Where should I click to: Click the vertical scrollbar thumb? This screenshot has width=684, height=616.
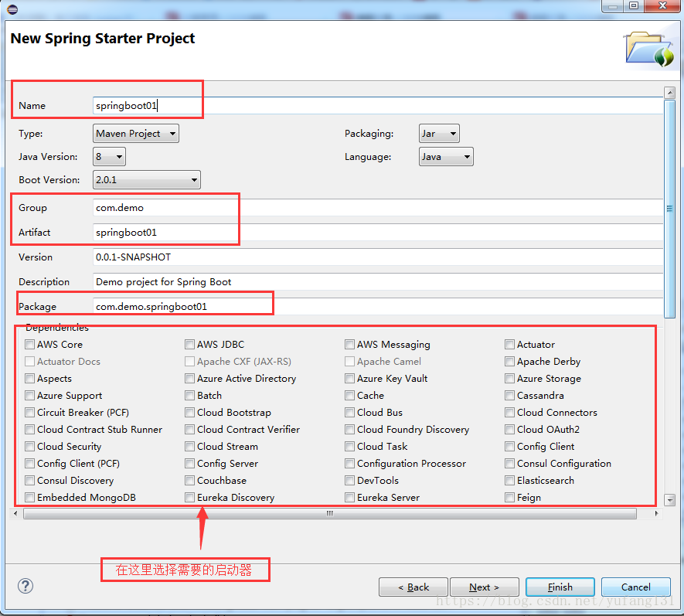pyautogui.click(x=669, y=209)
